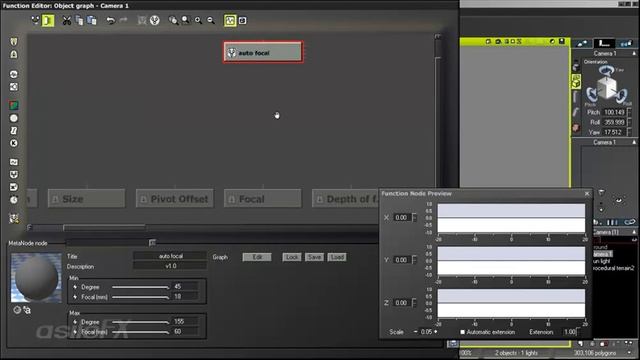This screenshot has width=640, height=360.
Task: Click the text icon under the sphere preview
Action: 27,310
